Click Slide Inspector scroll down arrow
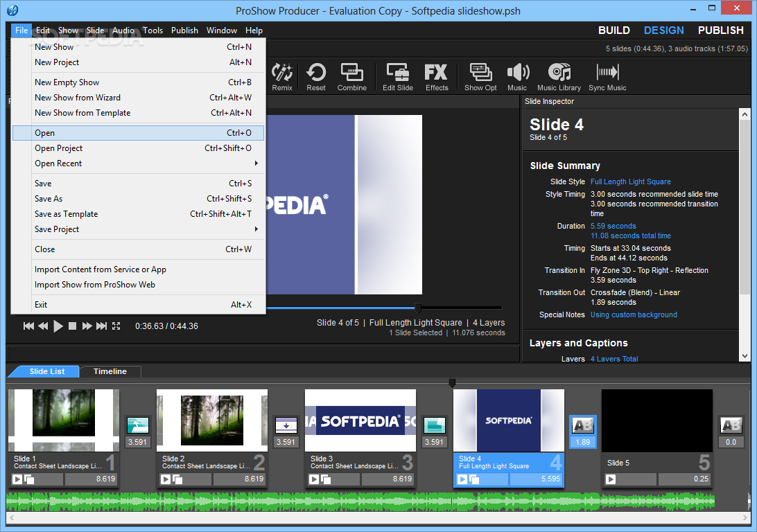The height and width of the screenshot is (532, 757). pyautogui.click(x=745, y=356)
